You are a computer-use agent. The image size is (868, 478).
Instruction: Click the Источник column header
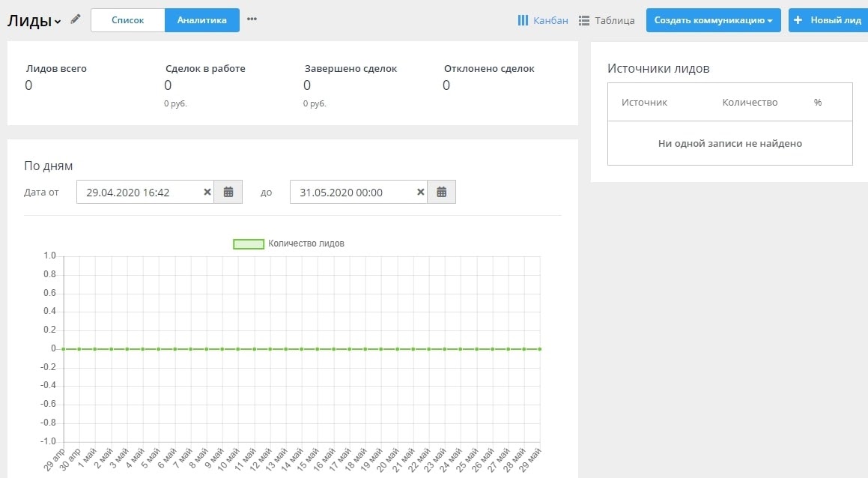pyautogui.click(x=644, y=103)
